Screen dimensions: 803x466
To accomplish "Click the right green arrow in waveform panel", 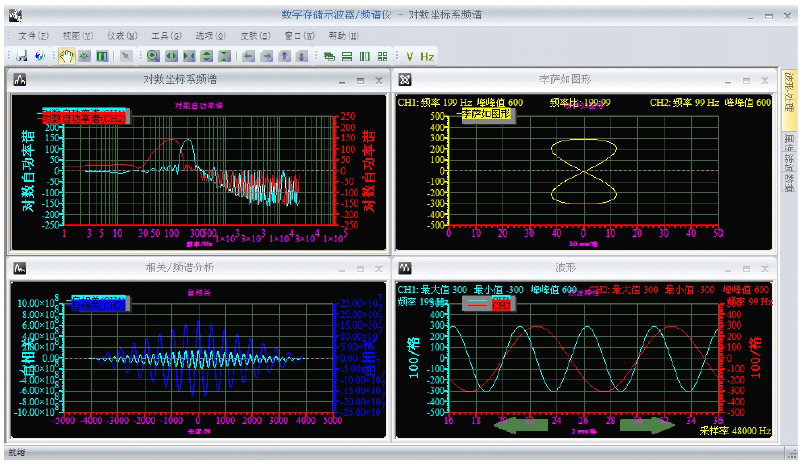I will [x=646, y=425].
